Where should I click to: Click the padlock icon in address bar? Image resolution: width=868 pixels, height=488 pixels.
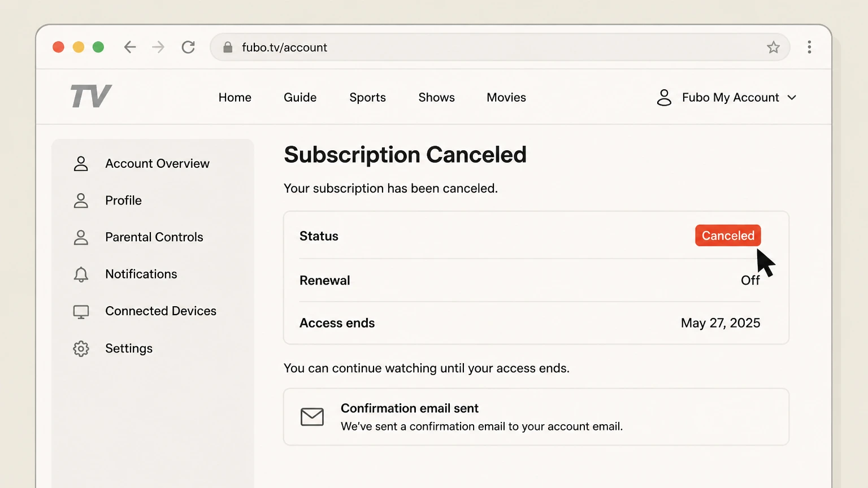pyautogui.click(x=228, y=47)
